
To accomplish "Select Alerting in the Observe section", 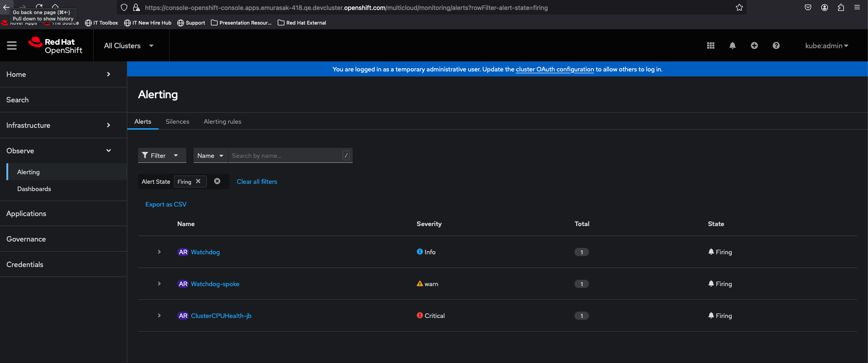I will pos(67,172).
